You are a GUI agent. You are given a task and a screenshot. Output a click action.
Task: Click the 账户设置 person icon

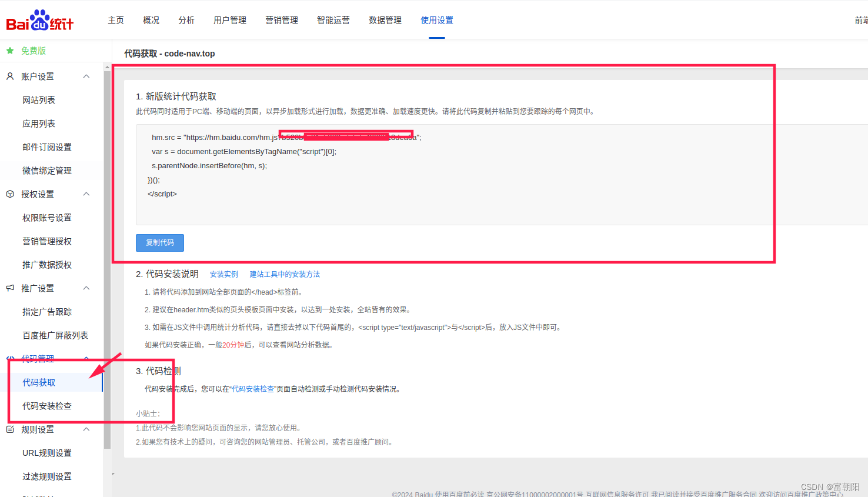pyautogui.click(x=10, y=76)
